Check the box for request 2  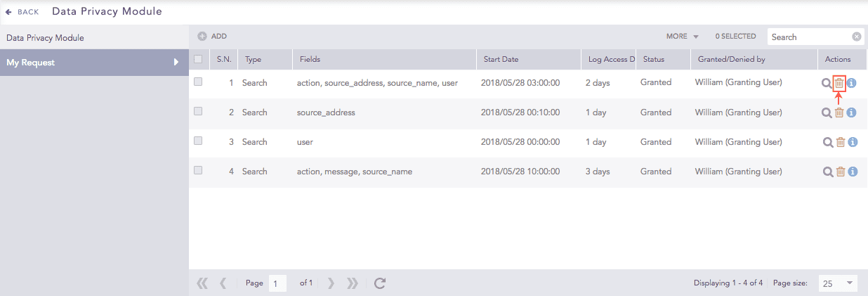click(198, 111)
